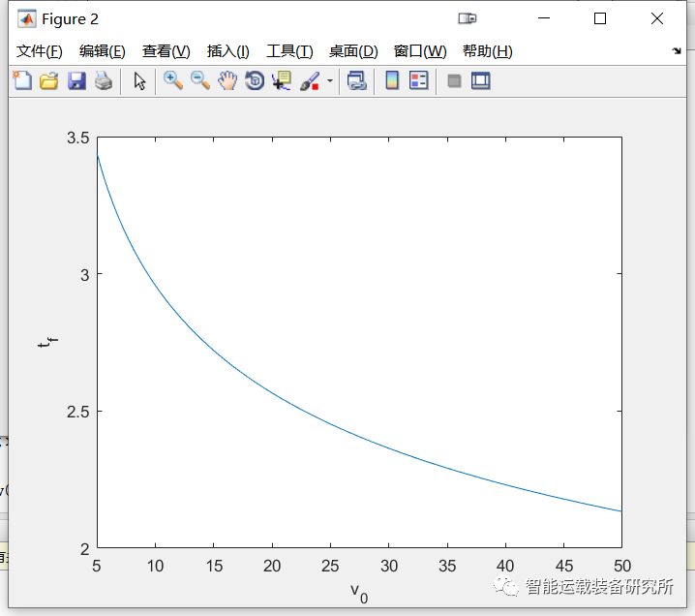Create a new figure with New Figure icon

[22, 80]
